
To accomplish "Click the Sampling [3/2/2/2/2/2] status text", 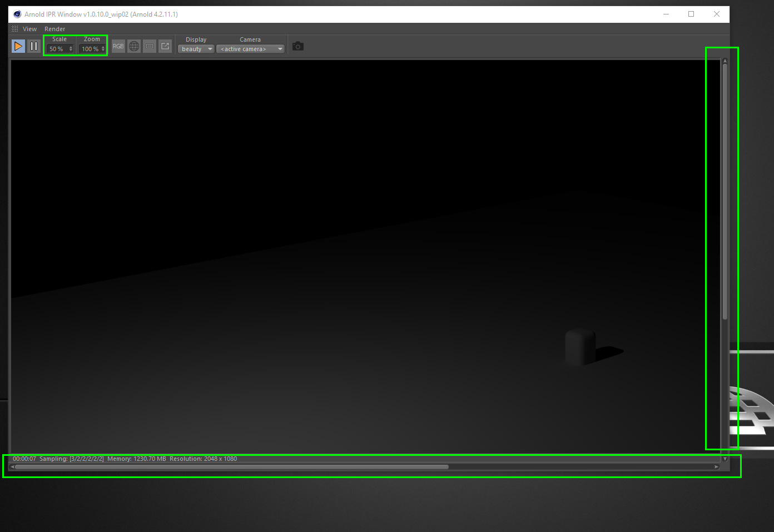I will pos(72,459).
